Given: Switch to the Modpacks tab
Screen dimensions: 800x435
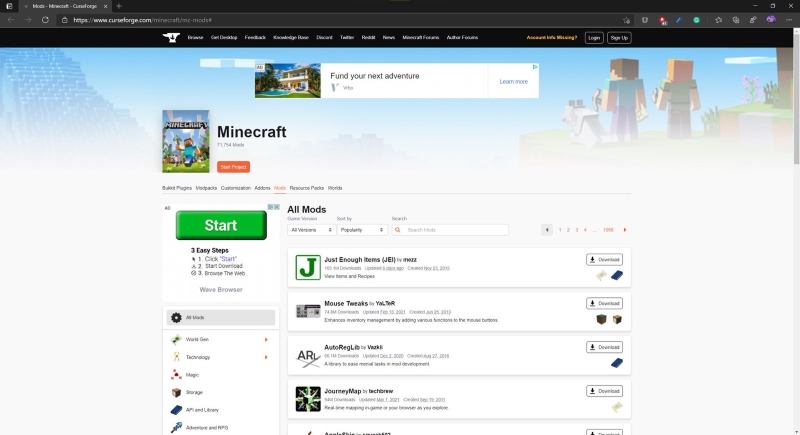Looking at the screenshot, I should 206,188.
